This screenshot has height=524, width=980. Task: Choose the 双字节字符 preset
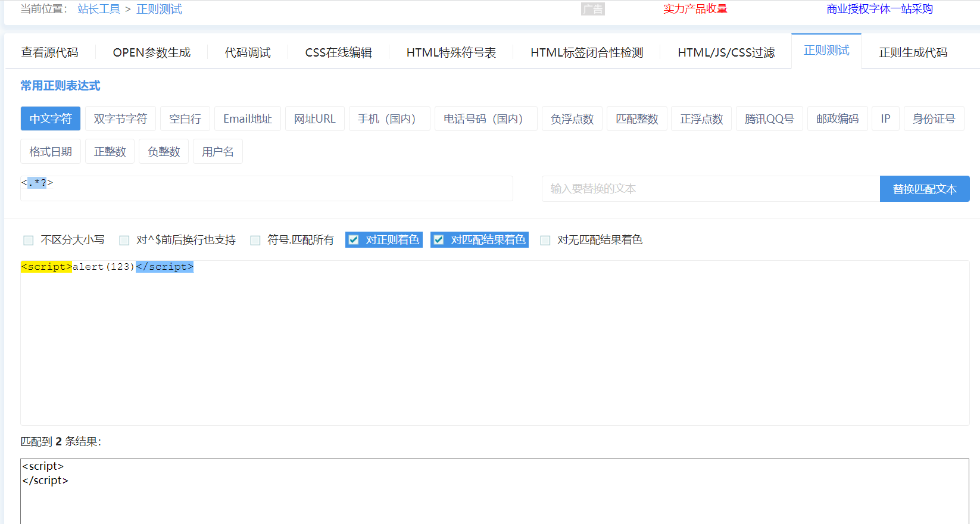120,118
